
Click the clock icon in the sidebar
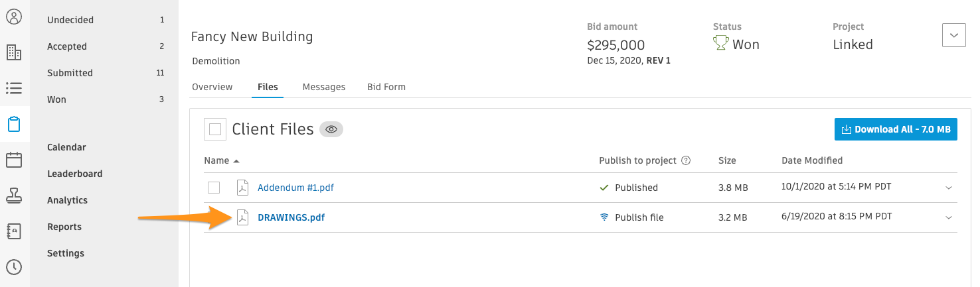[14, 267]
